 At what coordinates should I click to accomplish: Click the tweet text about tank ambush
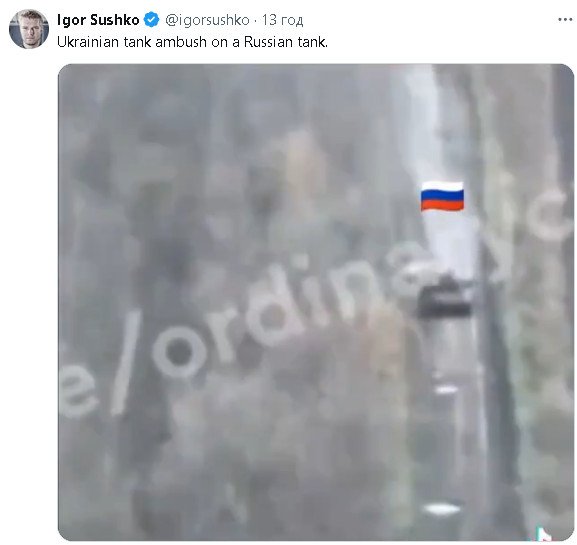click(192, 42)
